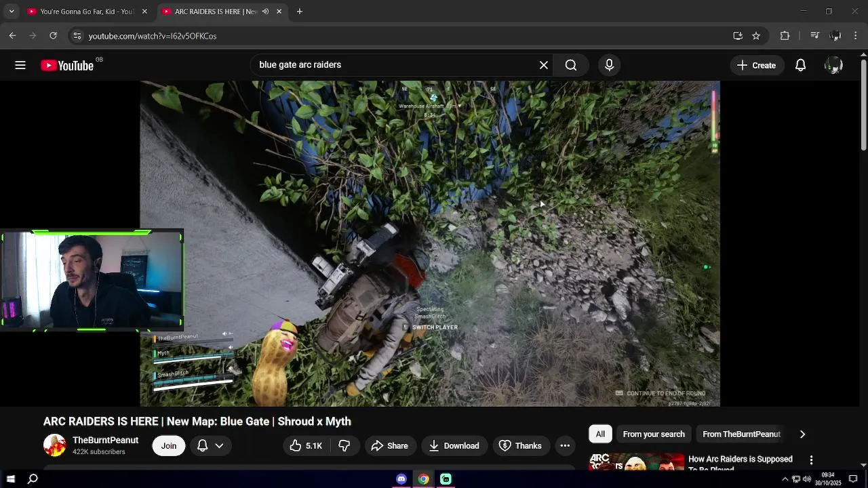Click the 422K subscribers text

(99, 452)
